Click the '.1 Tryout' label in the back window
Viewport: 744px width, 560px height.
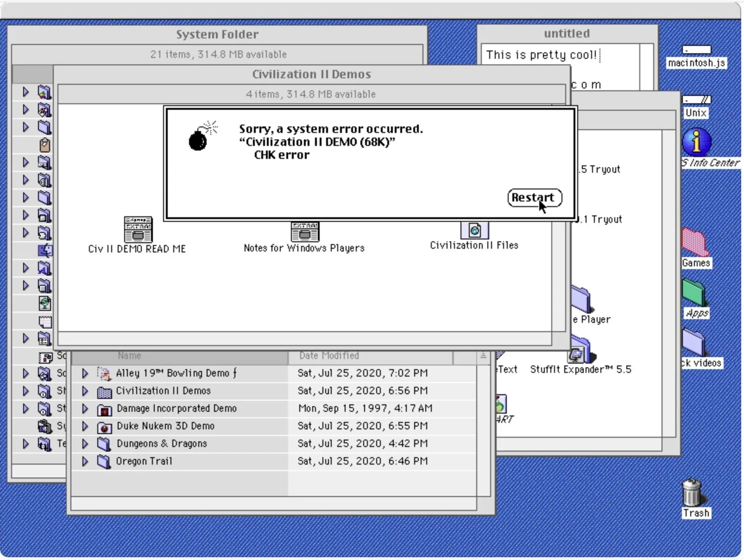599,220
